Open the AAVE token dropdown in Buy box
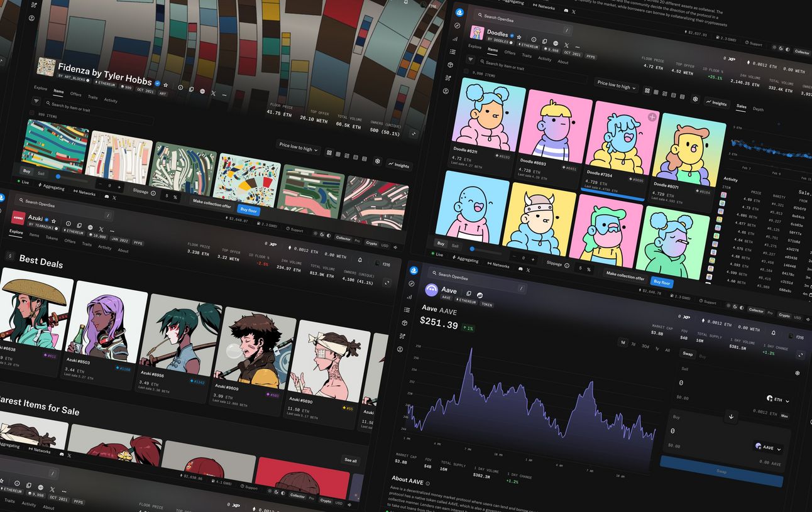This screenshot has width=812, height=512. click(769, 448)
